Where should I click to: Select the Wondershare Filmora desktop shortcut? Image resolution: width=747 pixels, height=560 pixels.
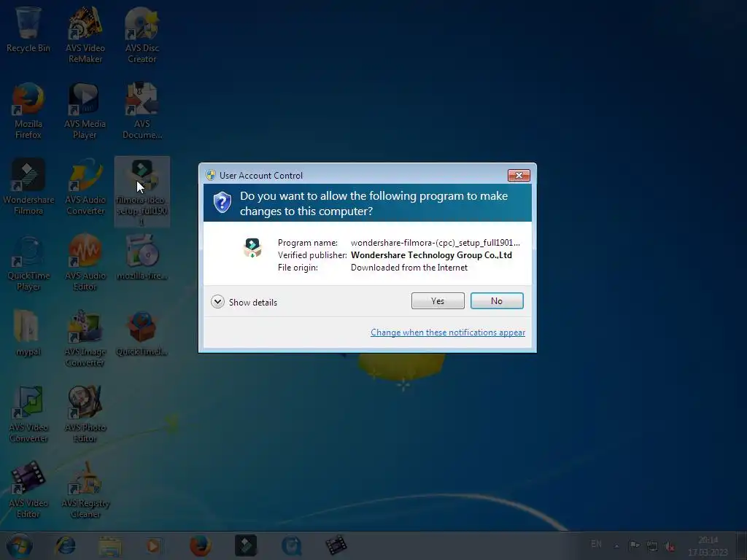[28, 187]
